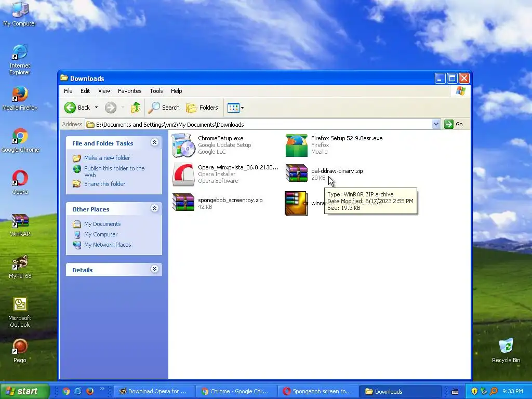532x399 pixels.
Task: Open the File menu
Action: 68,91
